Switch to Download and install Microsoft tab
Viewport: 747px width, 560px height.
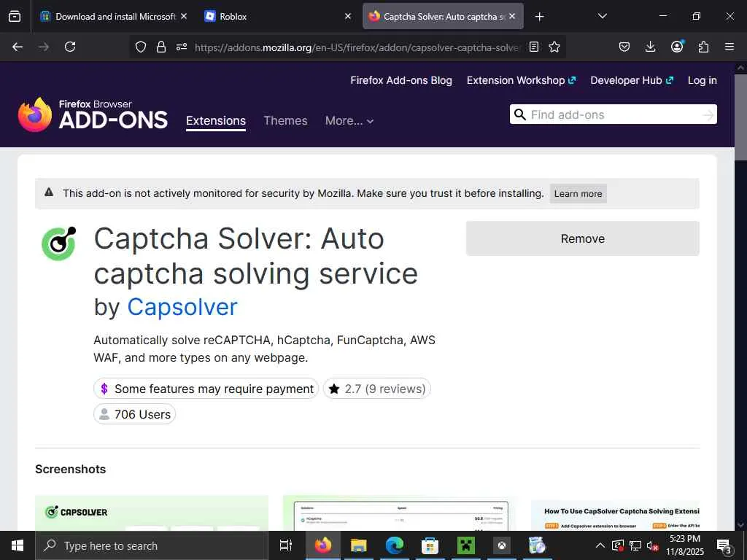(x=115, y=16)
